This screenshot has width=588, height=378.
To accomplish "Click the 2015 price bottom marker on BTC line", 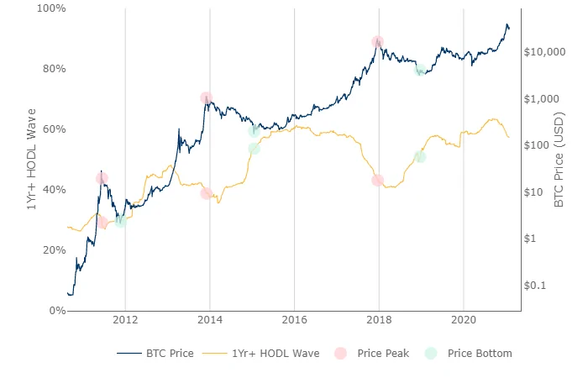I will [254, 131].
